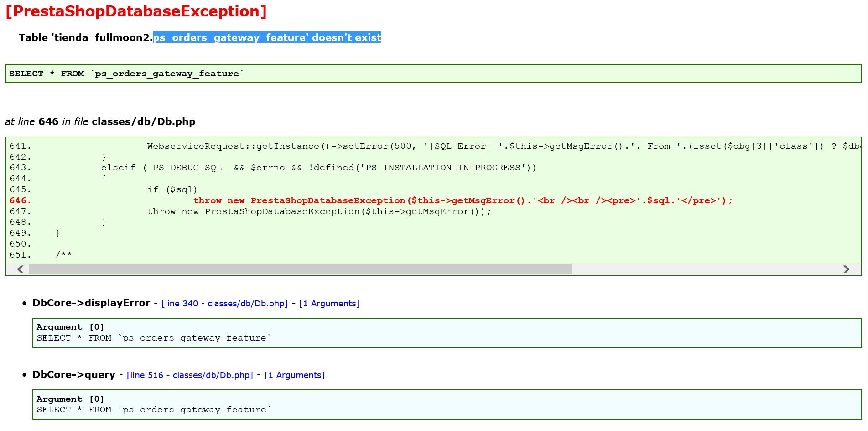Collapse '1 Arguments' link for DbCore->query

pyautogui.click(x=294, y=375)
